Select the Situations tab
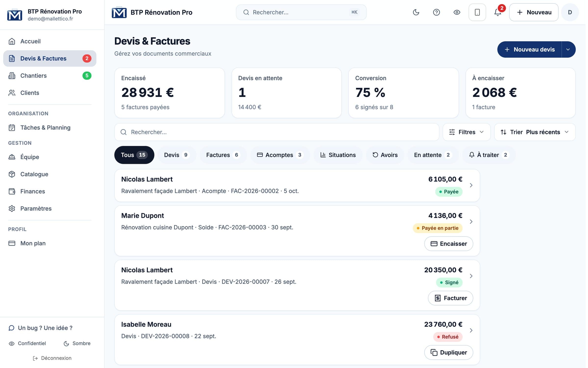The height and width of the screenshot is (368, 588). [x=338, y=155]
